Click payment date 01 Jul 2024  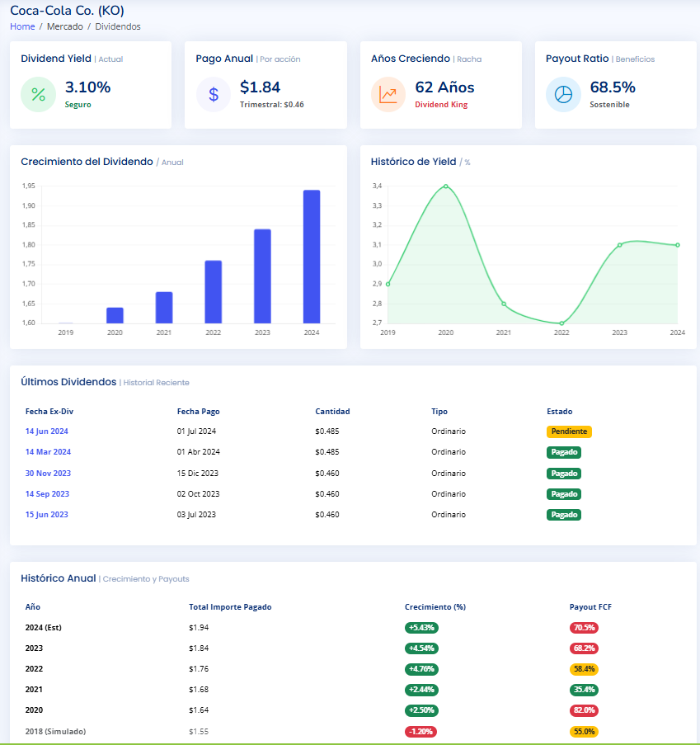(x=196, y=431)
